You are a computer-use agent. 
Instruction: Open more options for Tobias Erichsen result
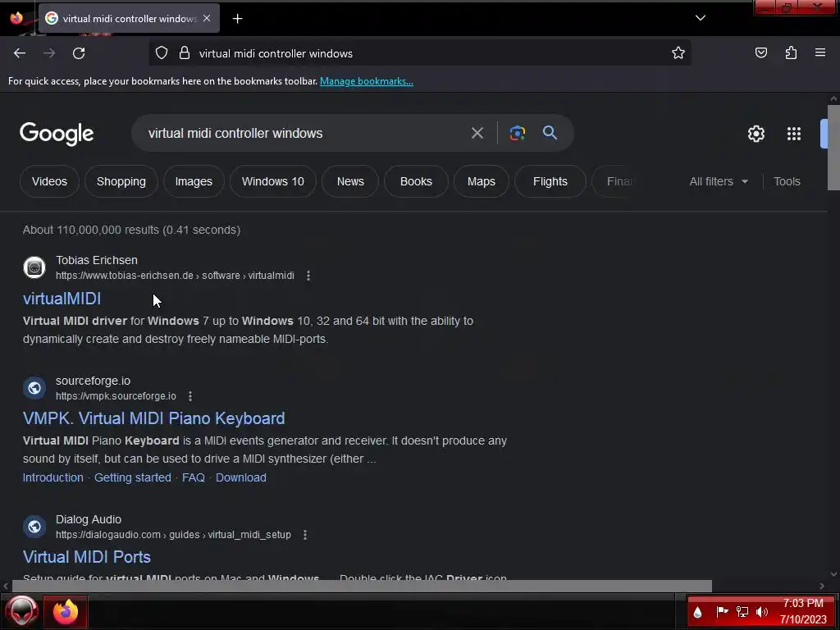pyautogui.click(x=308, y=276)
